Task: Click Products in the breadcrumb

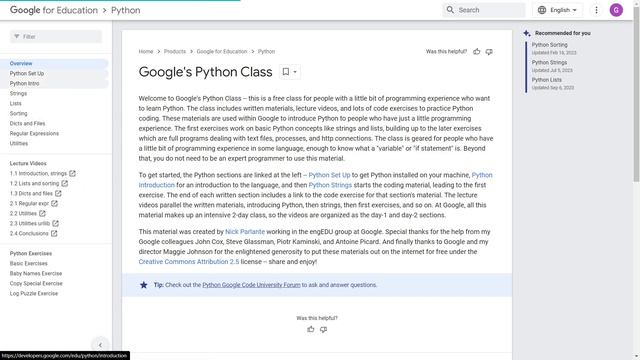Action: click(175, 51)
